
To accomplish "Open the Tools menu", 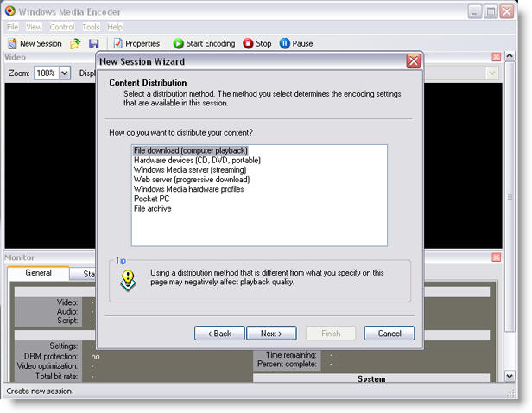I will [x=91, y=27].
